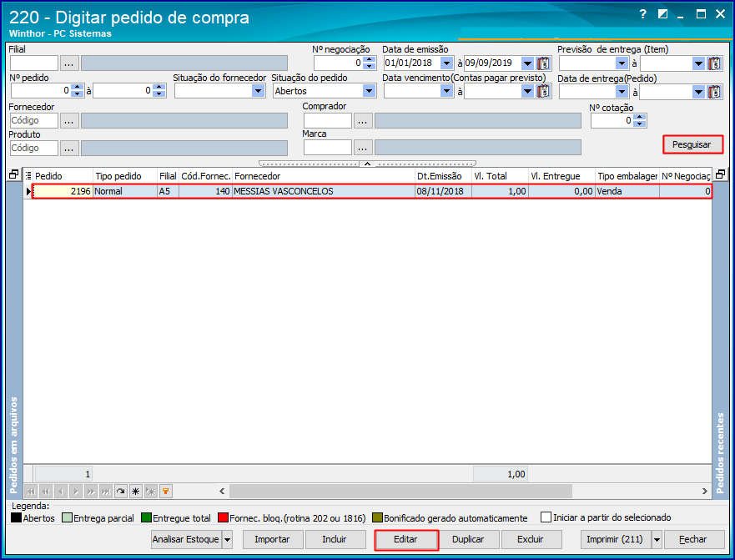Screen dimensions: 735x560
Task: Go to last record navigator icon
Action: (105, 491)
